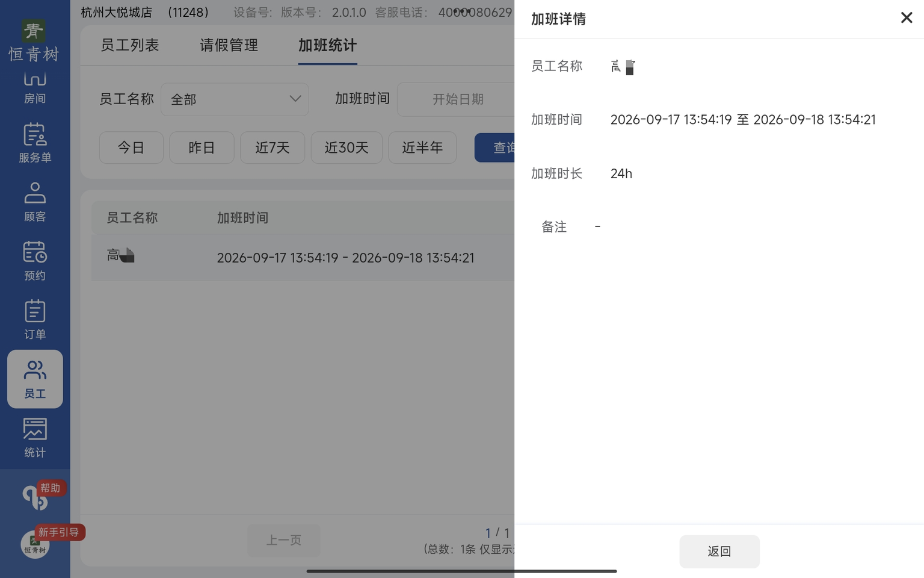Click the 加班详情 panel title

558,19
